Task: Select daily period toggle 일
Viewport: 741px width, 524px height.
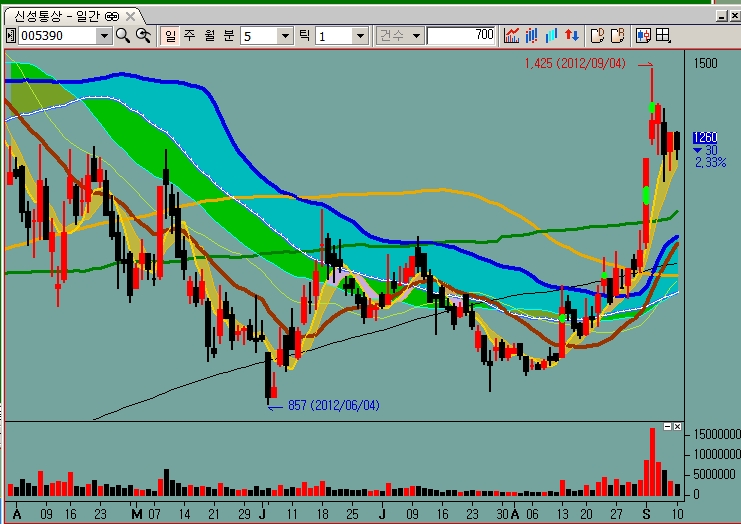Action: click(170, 35)
